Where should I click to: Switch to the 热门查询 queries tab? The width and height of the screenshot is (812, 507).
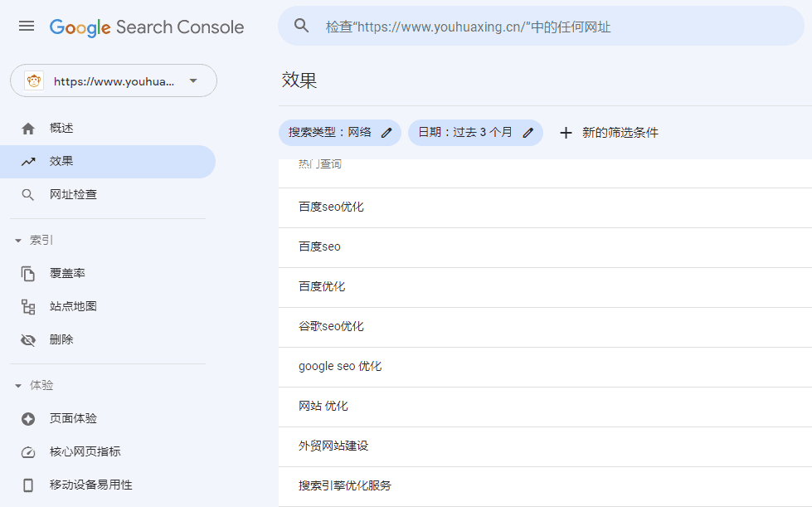(x=318, y=163)
